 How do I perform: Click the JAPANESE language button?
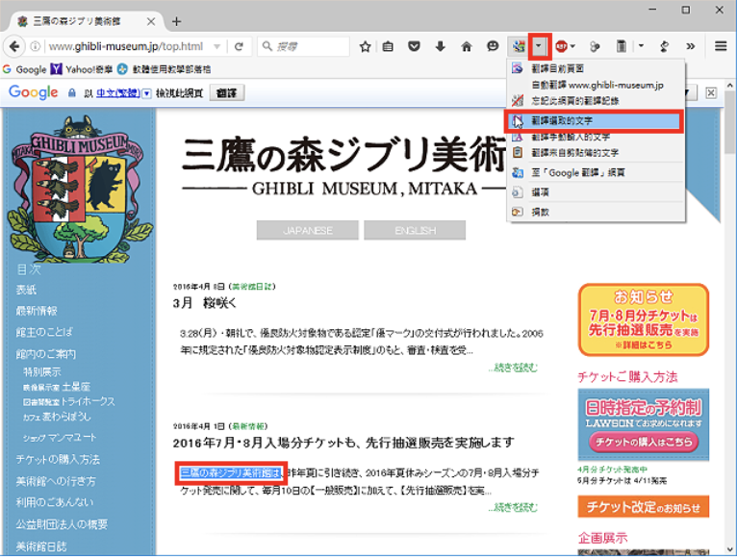pos(307,230)
